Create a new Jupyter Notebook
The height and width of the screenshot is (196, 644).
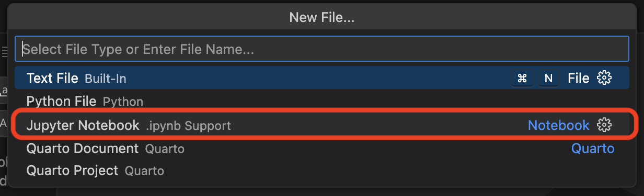tap(321, 125)
